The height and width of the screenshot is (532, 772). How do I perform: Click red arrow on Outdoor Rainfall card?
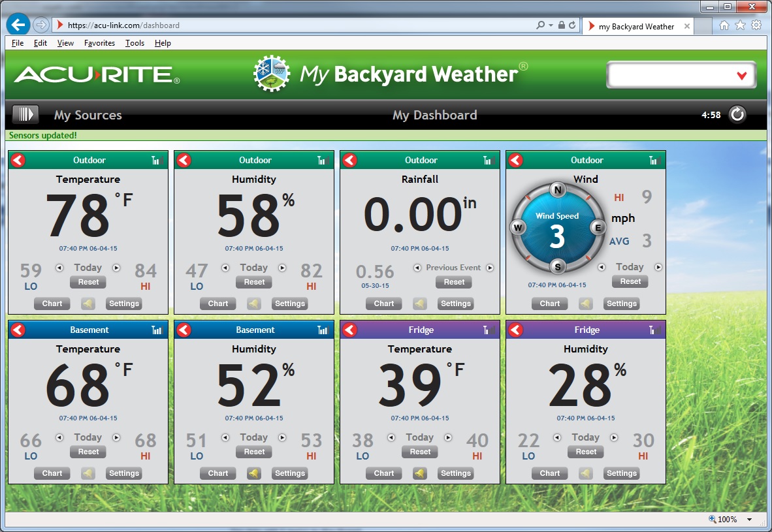(350, 160)
